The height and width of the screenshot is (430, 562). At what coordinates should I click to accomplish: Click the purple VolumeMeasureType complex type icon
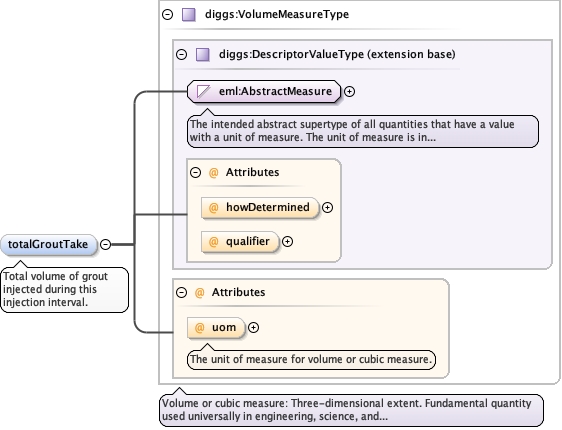[x=189, y=15]
